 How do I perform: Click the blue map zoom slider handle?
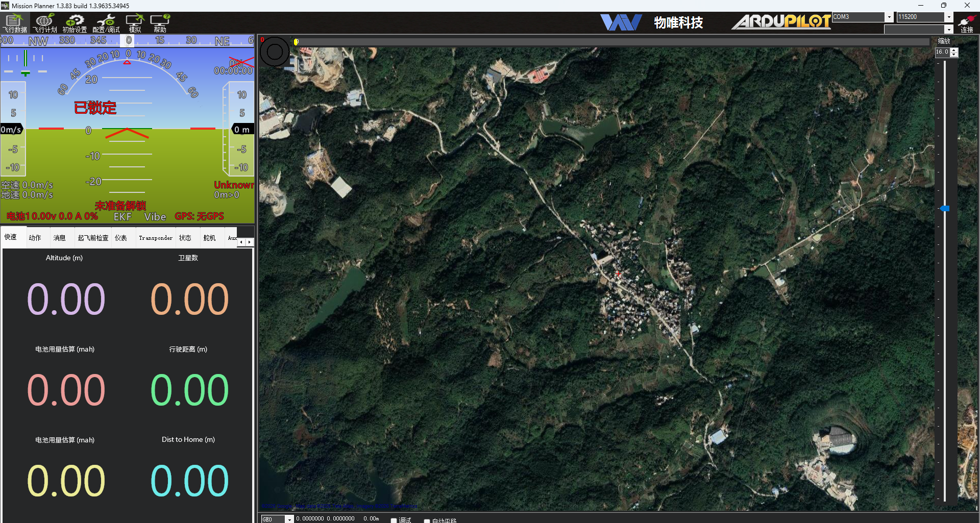pyautogui.click(x=945, y=208)
